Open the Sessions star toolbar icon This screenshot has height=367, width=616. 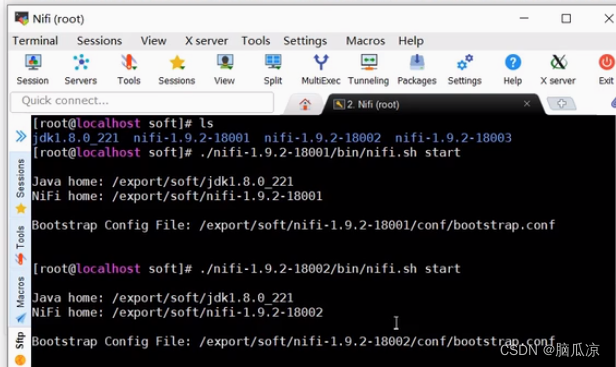(177, 70)
